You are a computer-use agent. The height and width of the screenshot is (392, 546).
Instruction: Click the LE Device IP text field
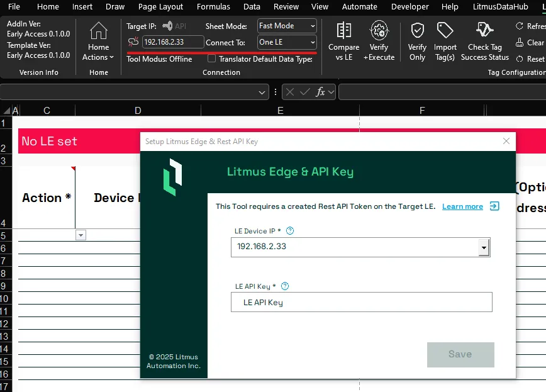[355, 247]
